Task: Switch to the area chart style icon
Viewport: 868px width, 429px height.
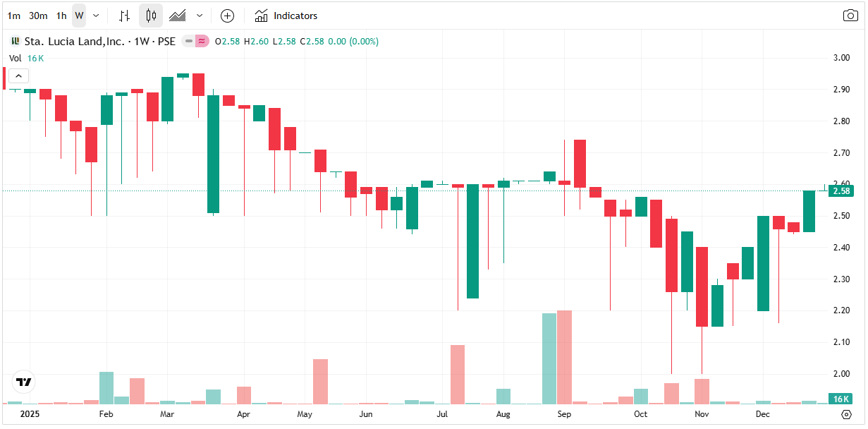Action: (178, 16)
